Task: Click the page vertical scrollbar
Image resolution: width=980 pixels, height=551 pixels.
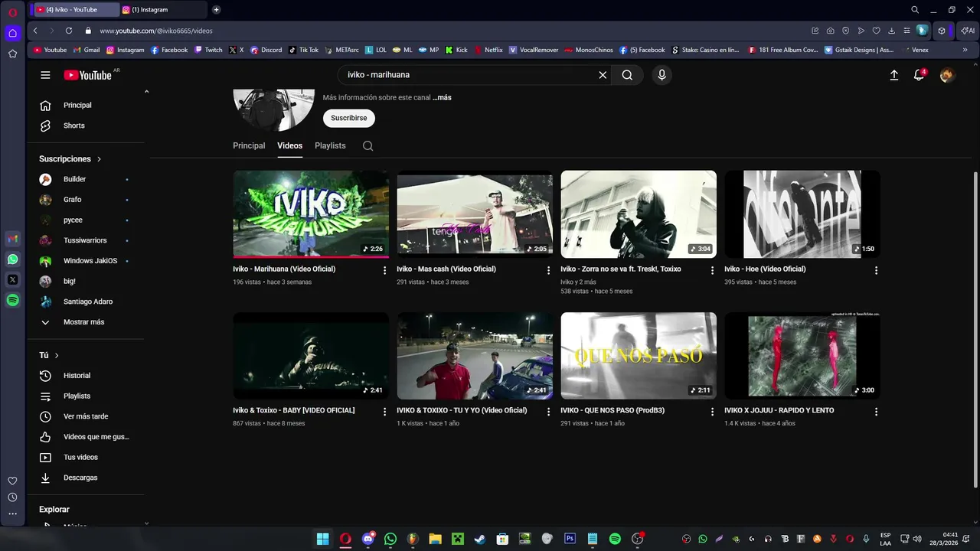Action: coord(975,329)
